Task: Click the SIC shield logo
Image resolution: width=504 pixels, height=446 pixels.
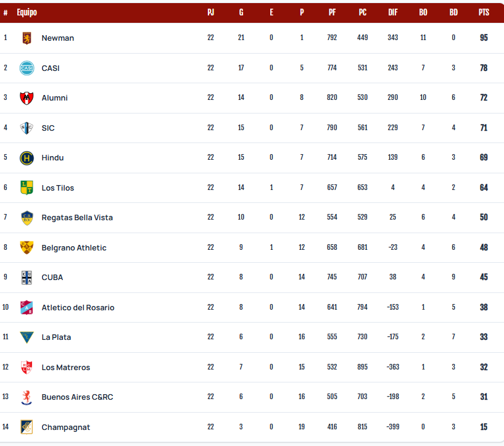Action: (27, 128)
